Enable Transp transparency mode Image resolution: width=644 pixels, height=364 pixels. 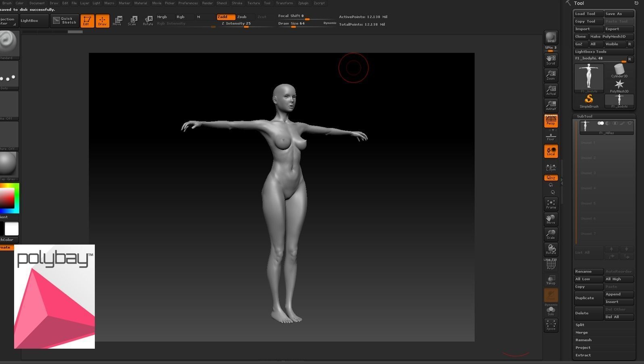coord(551,280)
